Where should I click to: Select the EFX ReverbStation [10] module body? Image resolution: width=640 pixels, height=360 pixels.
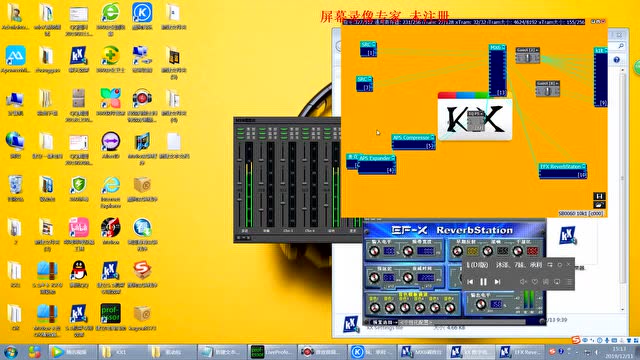click(x=563, y=171)
